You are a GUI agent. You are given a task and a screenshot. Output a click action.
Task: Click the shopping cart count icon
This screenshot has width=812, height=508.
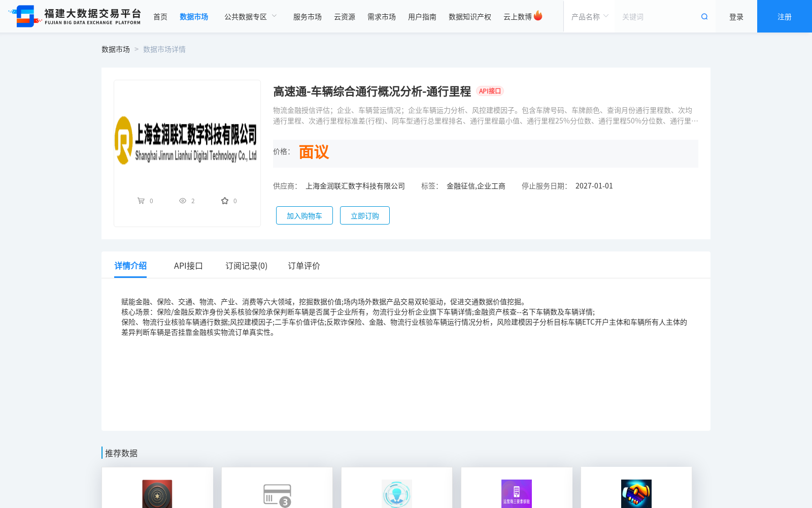141,201
